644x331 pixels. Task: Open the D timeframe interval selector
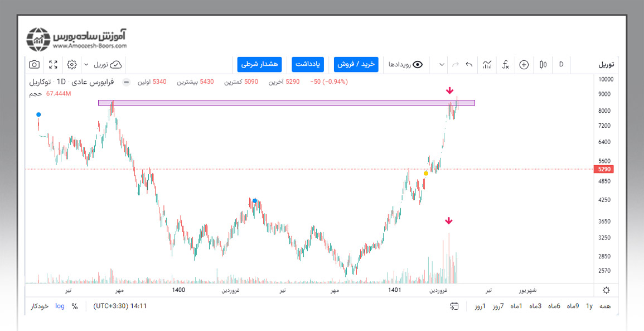click(561, 65)
